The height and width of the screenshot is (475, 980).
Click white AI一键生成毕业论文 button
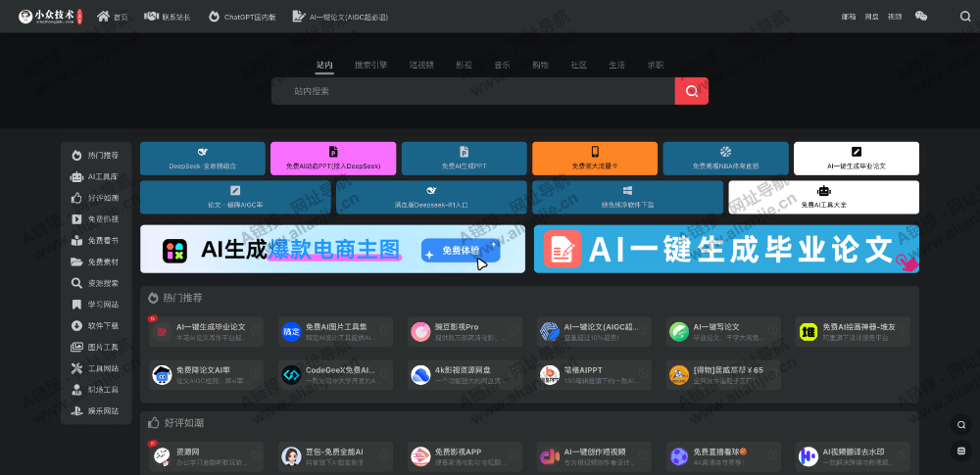click(x=857, y=159)
